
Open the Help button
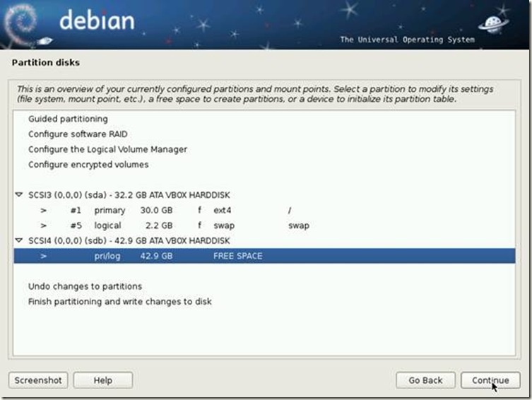point(103,380)
